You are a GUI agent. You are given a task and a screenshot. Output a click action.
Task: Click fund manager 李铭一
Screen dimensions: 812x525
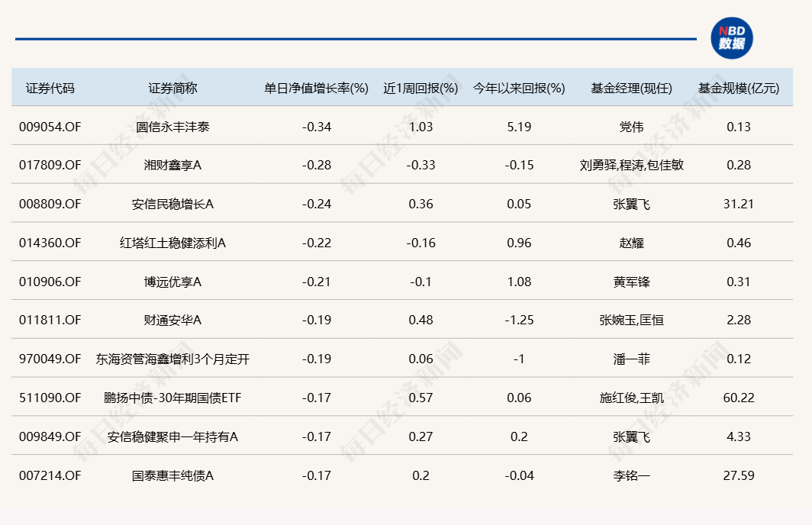[x=631, y=475]
